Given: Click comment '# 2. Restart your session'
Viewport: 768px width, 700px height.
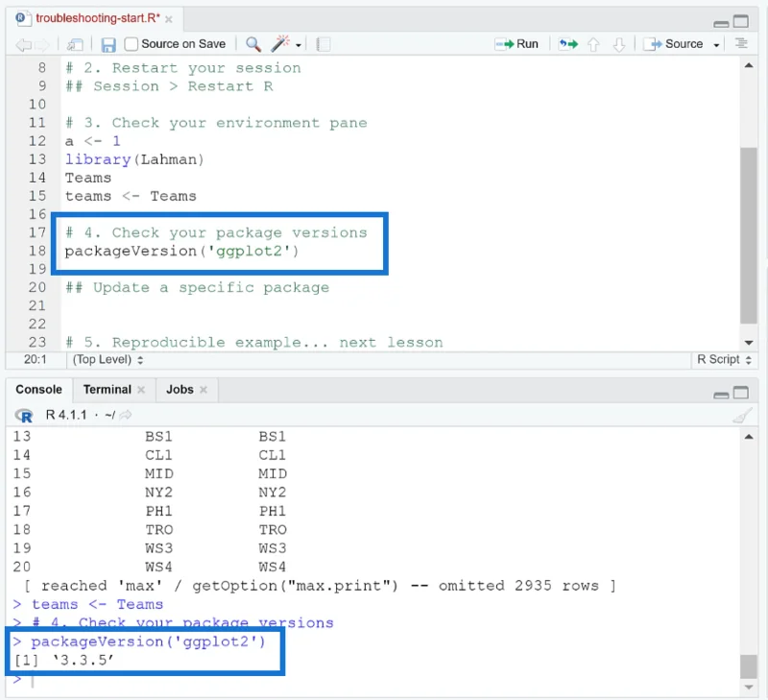Looking at the screenshot, I should pyautogui.click(x=183, y=68).
